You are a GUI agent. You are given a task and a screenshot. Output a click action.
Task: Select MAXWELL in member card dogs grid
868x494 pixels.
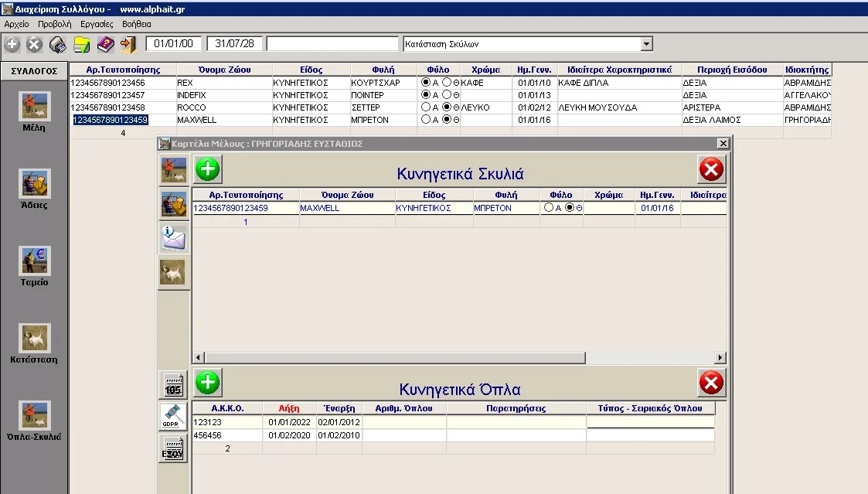point(347,208)
